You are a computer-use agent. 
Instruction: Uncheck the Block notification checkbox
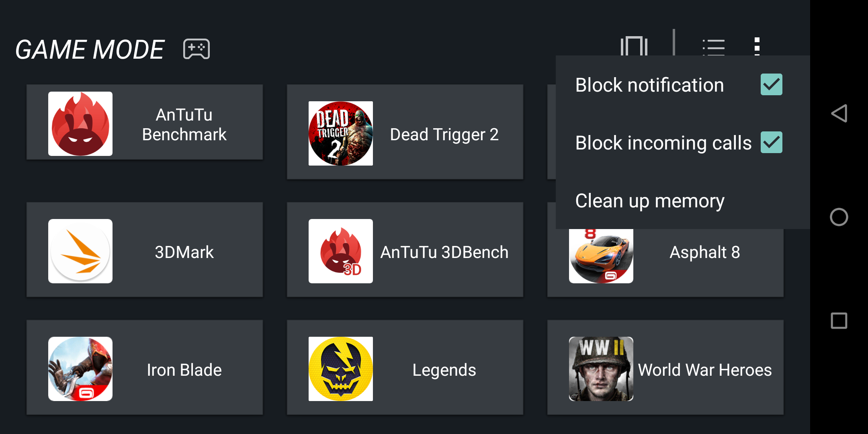[771, 84]
